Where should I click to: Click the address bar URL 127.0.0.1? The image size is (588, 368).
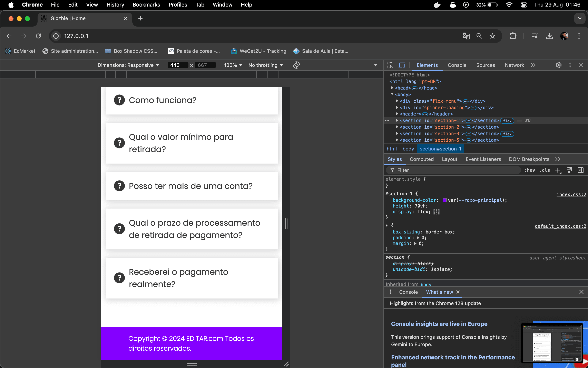pyautogui.click(x=76, y=36)
